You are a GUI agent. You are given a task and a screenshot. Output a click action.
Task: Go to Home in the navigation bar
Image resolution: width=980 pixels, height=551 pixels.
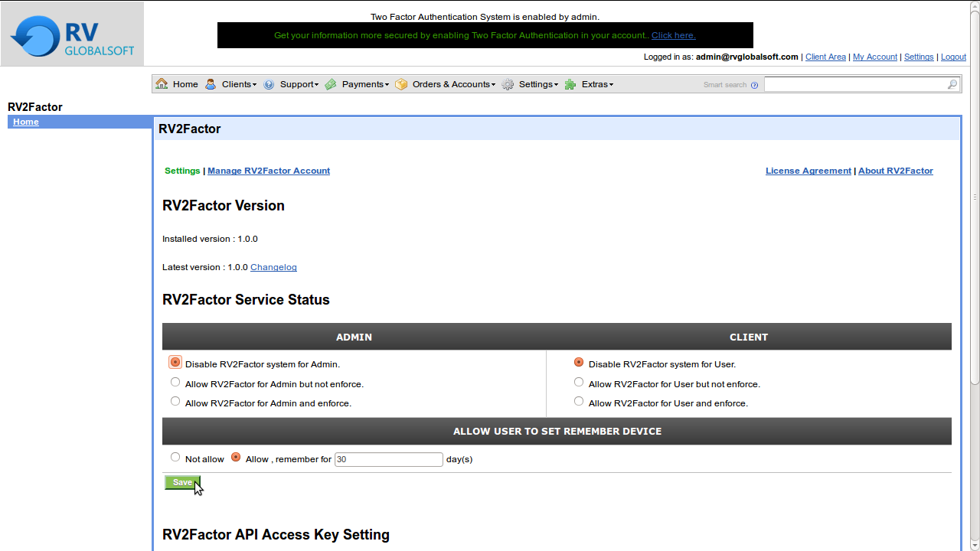tap(185, 84)
